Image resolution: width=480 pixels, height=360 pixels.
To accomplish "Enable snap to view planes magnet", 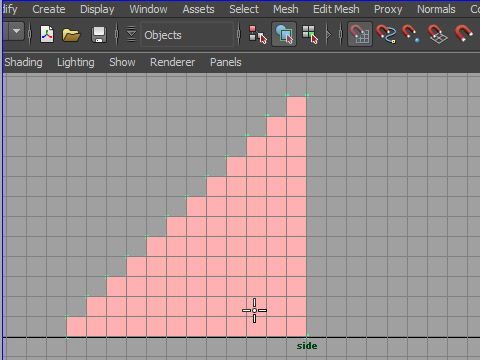I will (x=437, y=34).
